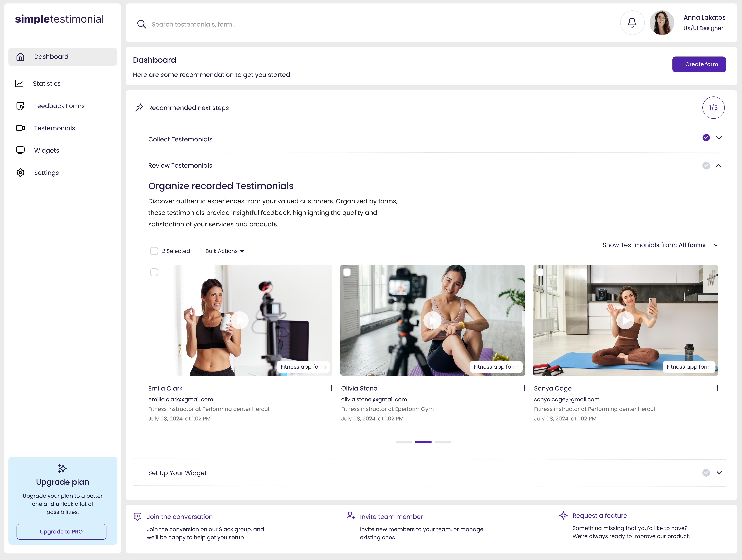Open Widgets in sidebar
Image resolution: width=742 pixels, height=560 pixels.
tap(47, 151)
